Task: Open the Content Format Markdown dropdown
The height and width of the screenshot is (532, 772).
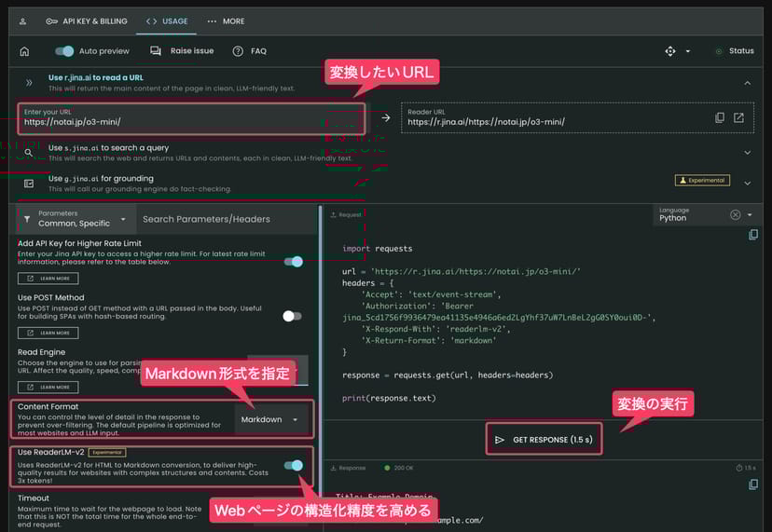Action: 269,419
